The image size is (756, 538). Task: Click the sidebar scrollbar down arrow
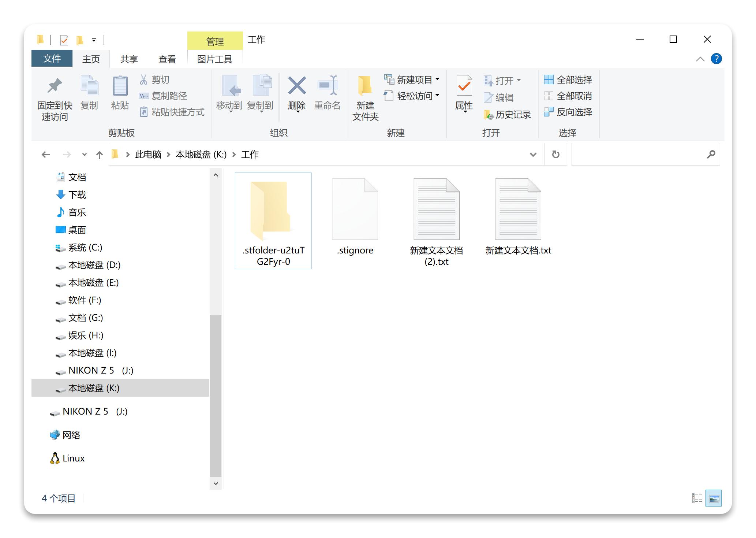216,483
